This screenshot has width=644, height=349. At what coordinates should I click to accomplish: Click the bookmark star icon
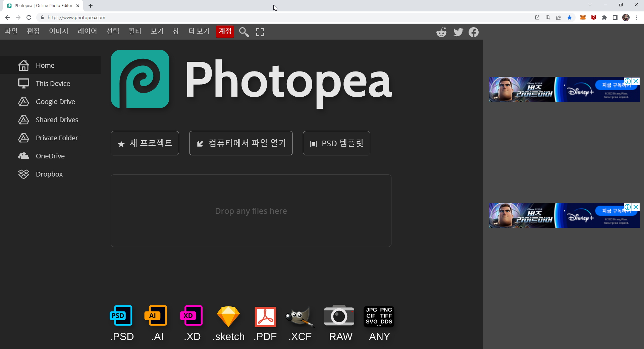click(x=570, y=17)
